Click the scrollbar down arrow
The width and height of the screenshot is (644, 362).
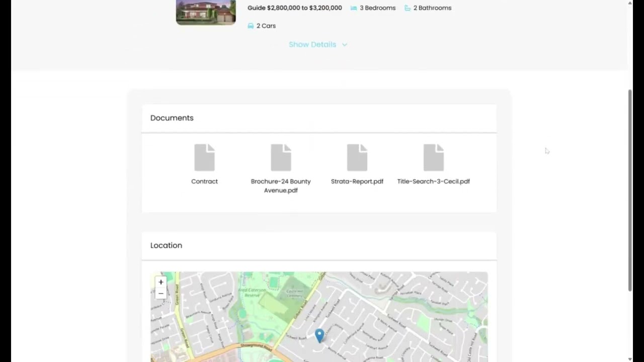[x=630, y=359]
